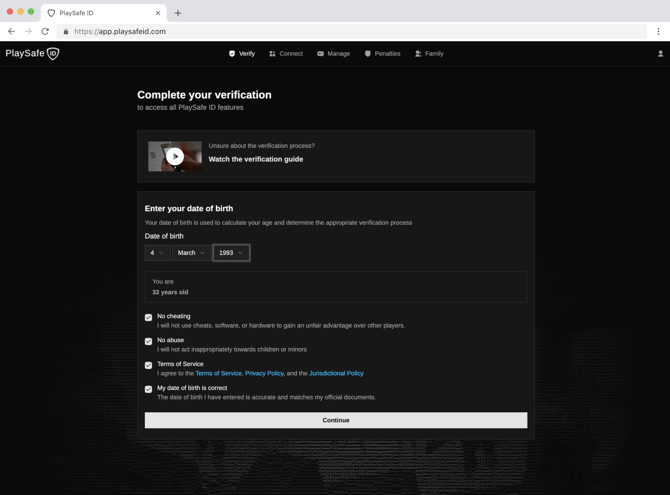
Task: Open the day dropdown showing 4
Action: pyautogui.click(x=157, y=253)
